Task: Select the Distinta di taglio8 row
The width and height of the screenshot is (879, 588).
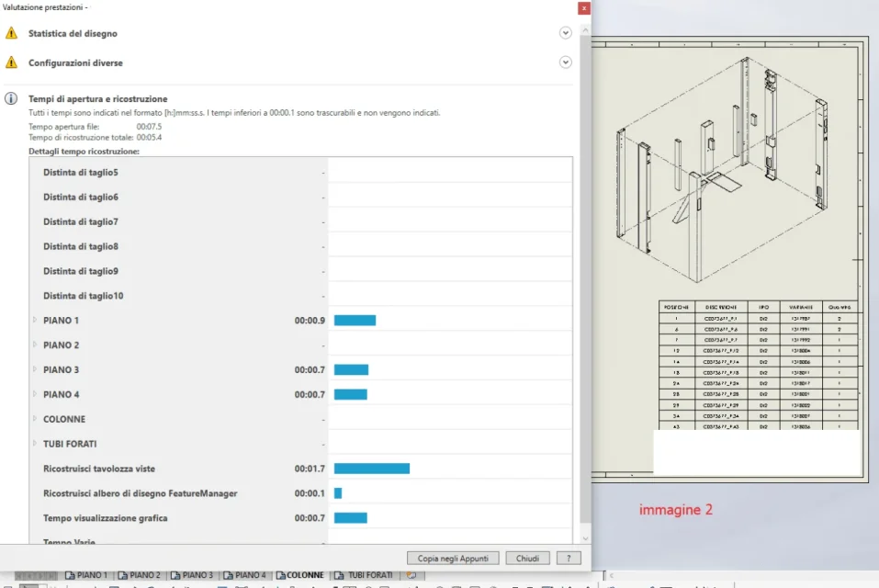Action: pos(300,246)
